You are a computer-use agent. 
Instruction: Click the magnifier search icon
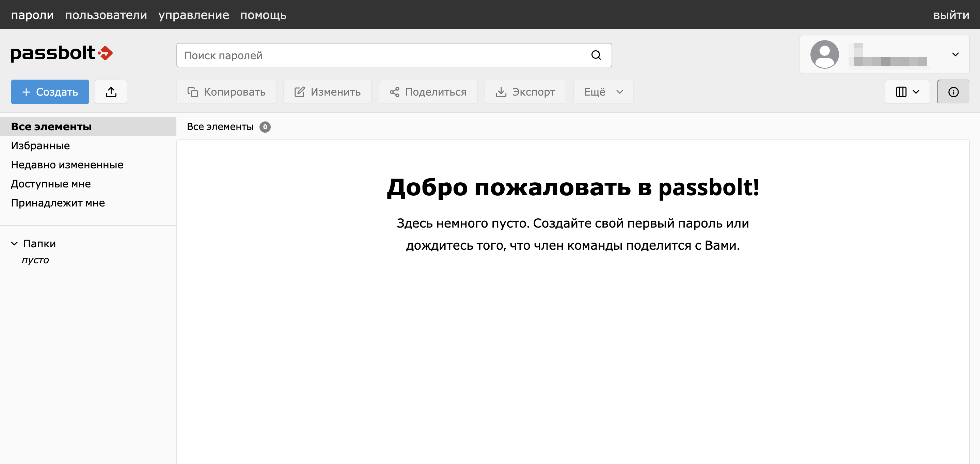point(596,55)
